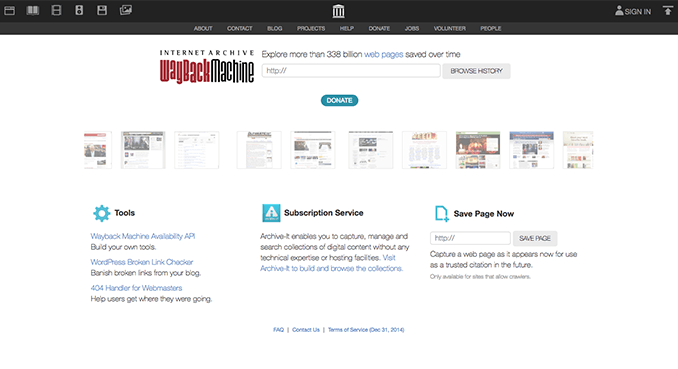
Task: Open 404 Handler for Webmasters link
Action: pyautogui.click(x=136, y=288)
